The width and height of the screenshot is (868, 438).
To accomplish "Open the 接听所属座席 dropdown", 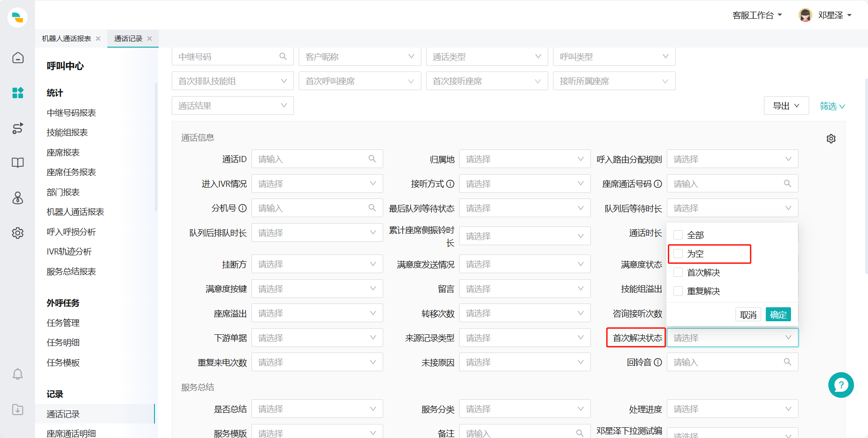I will click(x=614, y=81).
